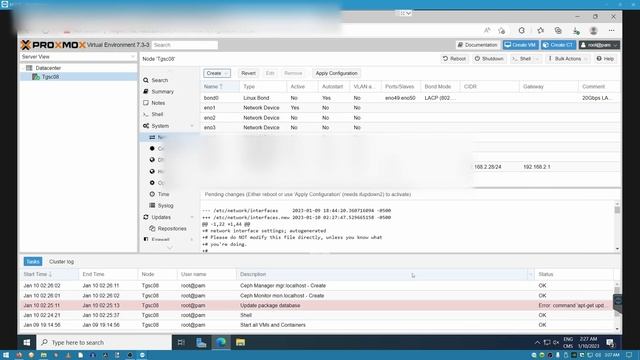Select the eno3 network device row

[x=410, y=127]
